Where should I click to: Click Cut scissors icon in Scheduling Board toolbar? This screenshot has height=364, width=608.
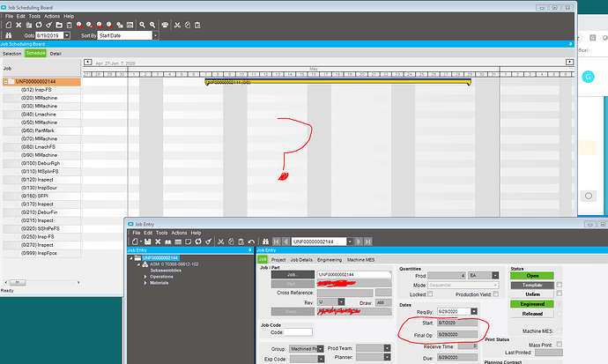[x=177, y=25]
